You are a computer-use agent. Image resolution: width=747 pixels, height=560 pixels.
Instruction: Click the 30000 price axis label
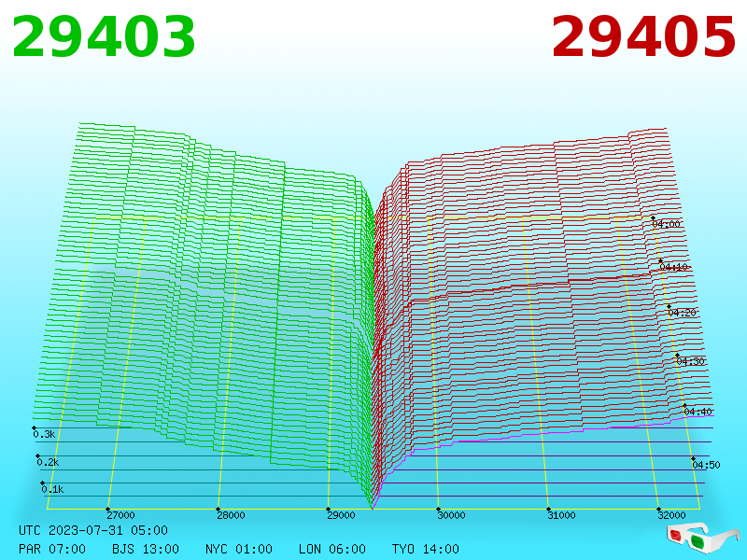pos(451,515)
